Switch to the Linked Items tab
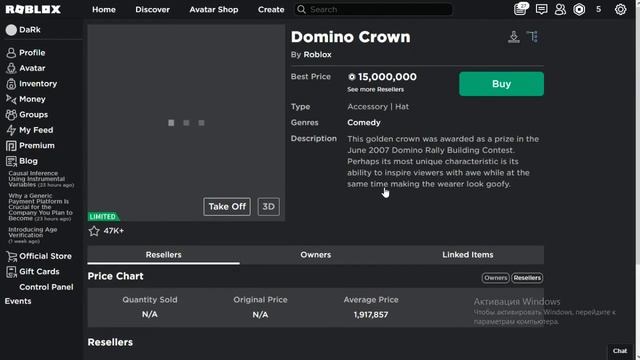This screenshot has height=360, width=640. click(x=468, y=255)
